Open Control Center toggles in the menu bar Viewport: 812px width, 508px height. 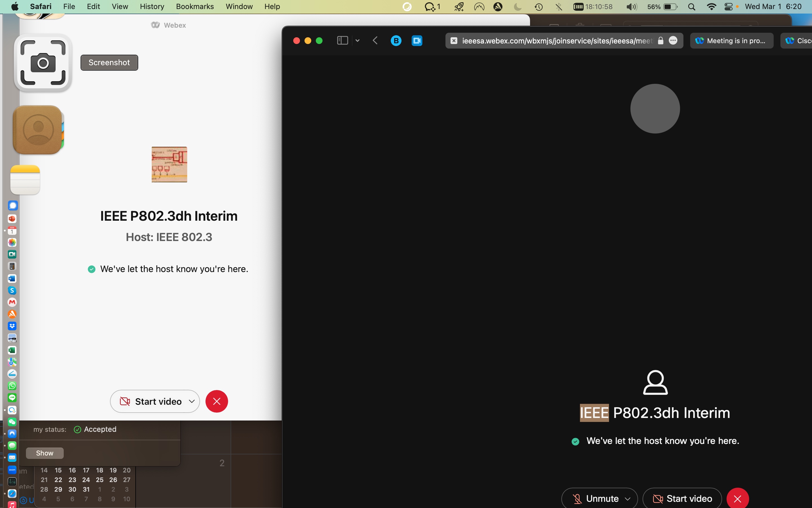(x=729, y=7)
